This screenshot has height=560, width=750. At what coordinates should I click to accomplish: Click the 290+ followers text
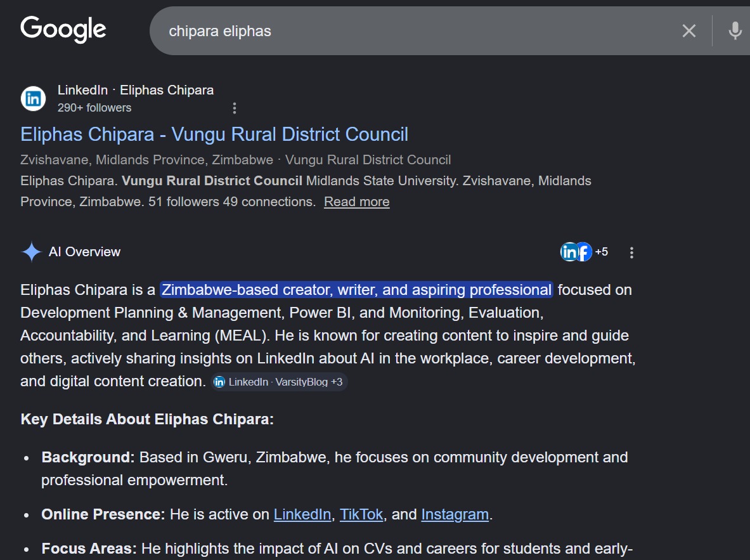coord(94,108)
